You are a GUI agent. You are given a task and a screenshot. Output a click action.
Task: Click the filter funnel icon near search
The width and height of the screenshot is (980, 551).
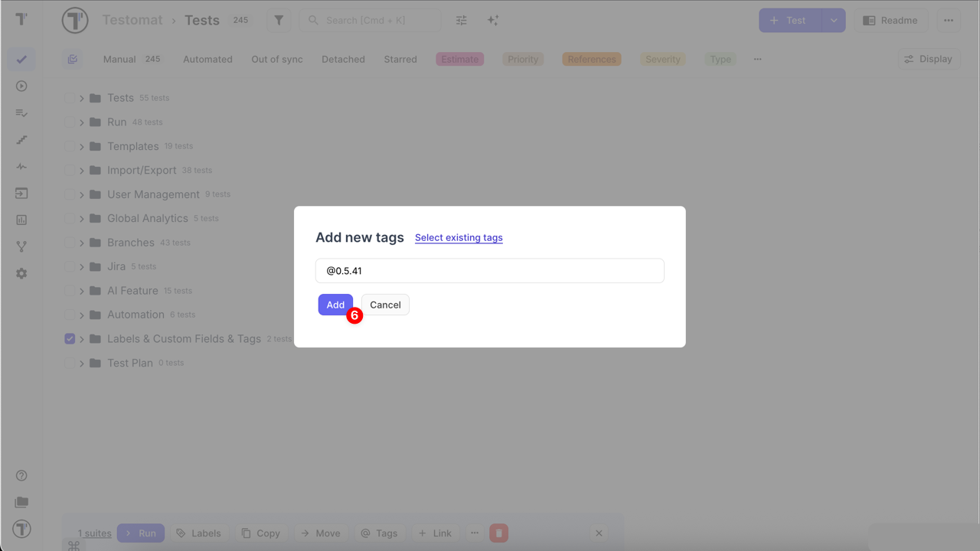click(x=279, y=20)
